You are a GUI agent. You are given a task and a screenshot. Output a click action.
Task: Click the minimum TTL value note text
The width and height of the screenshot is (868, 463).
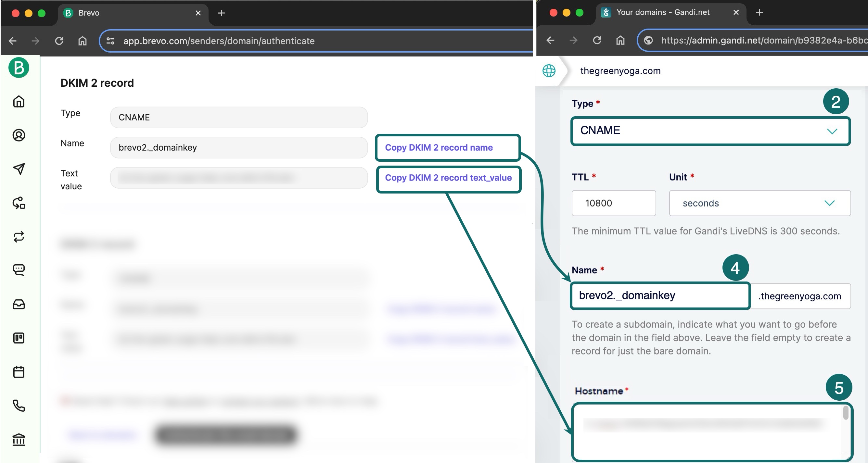(x=706, y=231)
